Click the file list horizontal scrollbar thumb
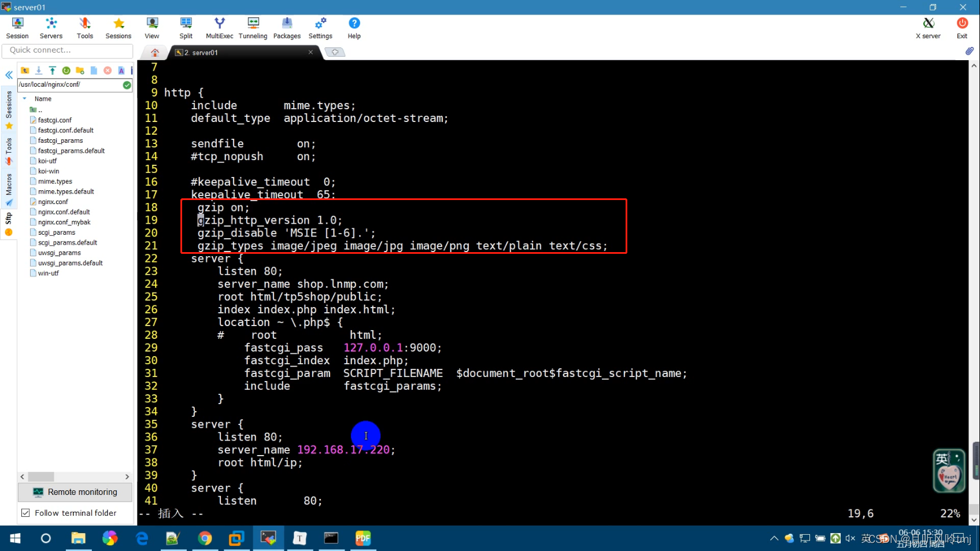 (x=41, y=477)
